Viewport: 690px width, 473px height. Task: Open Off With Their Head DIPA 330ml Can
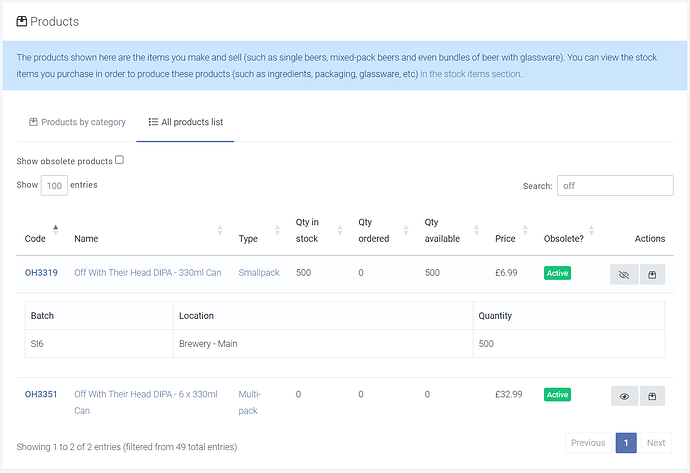click(148, 273)
